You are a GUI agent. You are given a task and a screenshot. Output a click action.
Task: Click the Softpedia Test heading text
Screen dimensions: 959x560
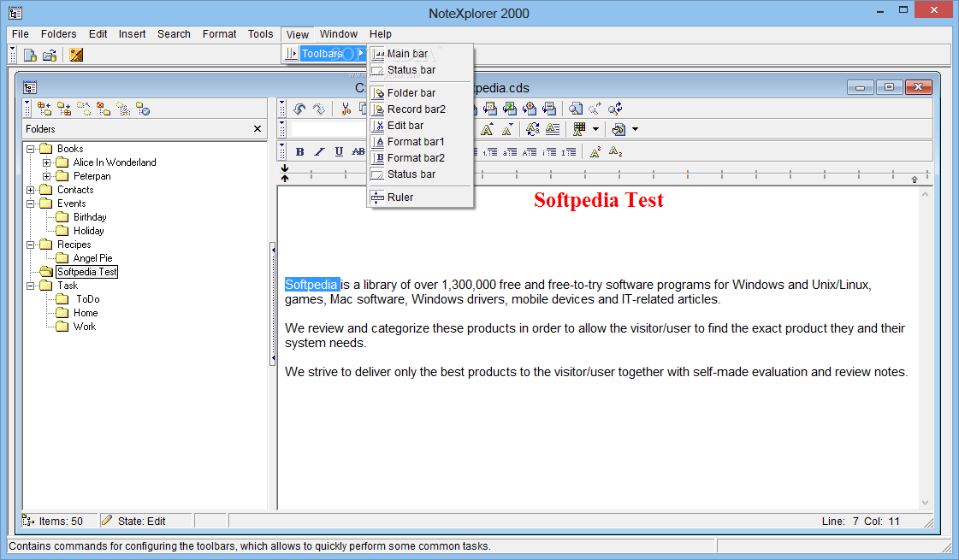tap(598, 200)
